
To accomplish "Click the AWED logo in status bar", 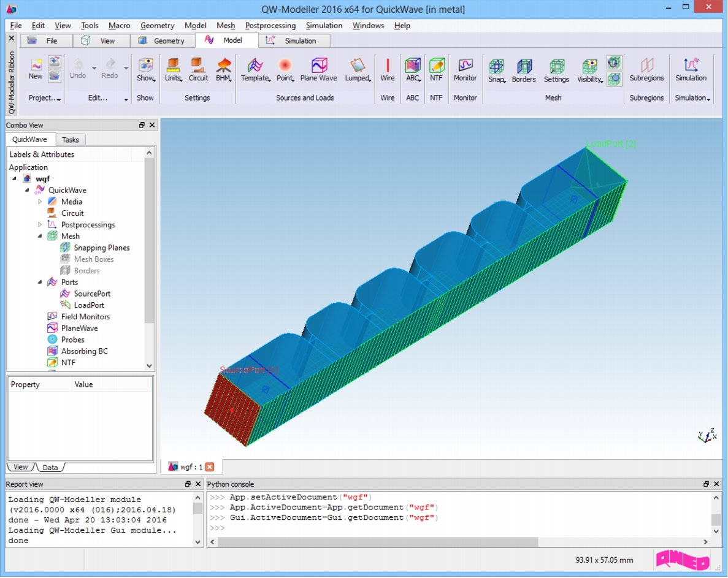I will tap(683, 560).
